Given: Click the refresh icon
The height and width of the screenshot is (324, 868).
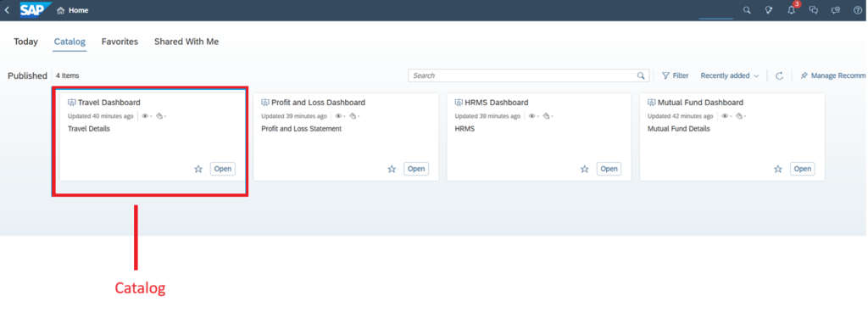Looking at the screenshot, I should [x=780, y=75].
